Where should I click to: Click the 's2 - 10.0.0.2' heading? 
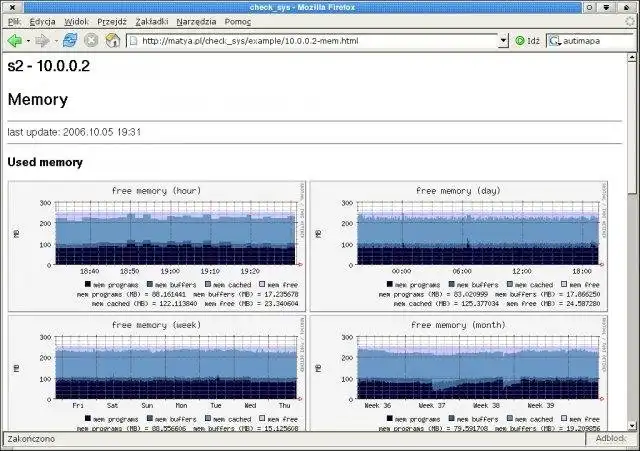(49, 66)
